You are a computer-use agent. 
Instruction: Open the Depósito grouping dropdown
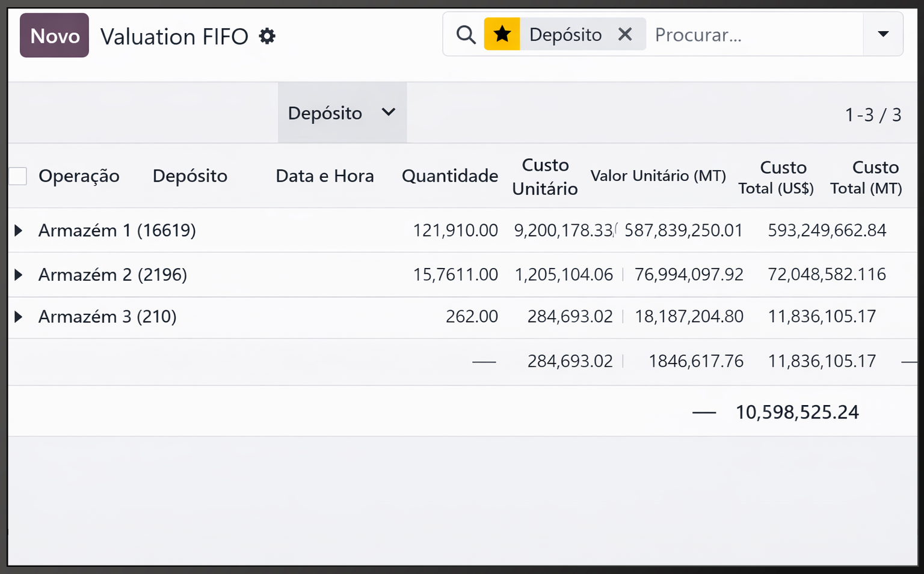tap(342, 113)
